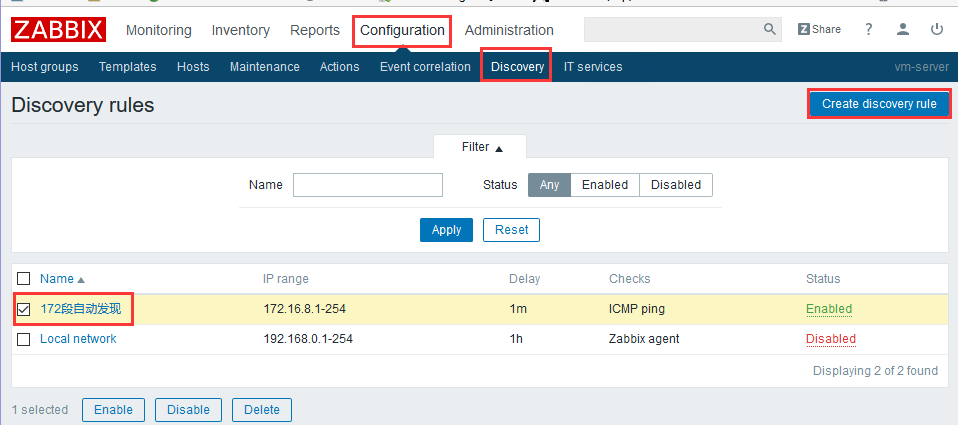Check the Local network rule checkbox

pos(23,340)
